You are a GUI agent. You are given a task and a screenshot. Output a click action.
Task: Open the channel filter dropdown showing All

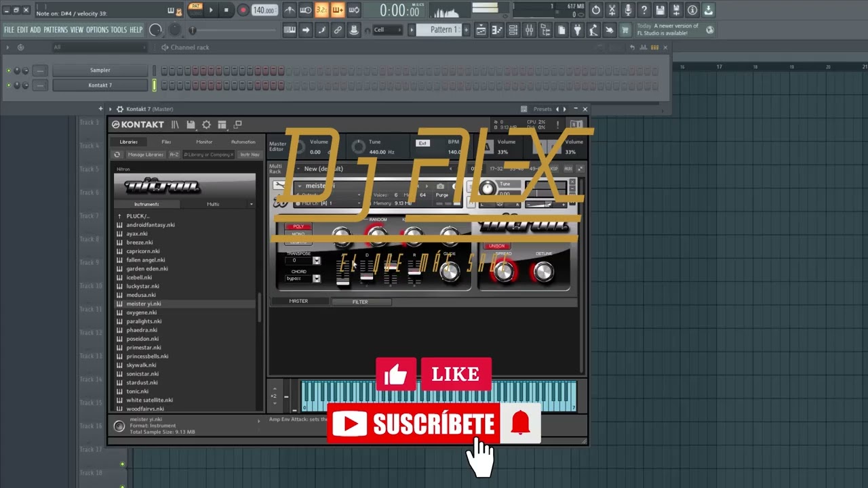click(100, 47)
